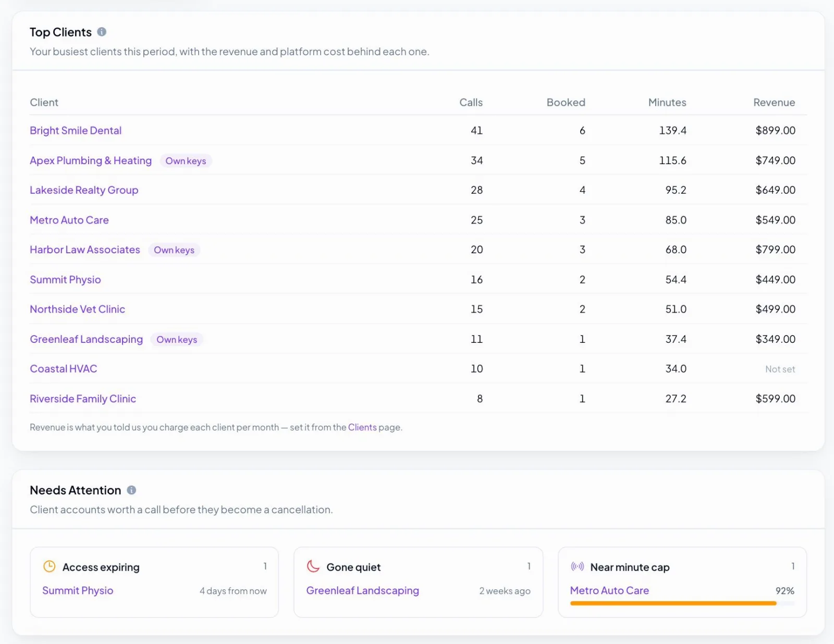
Task: Click the 139.4 minutes value
Action: 672,130
